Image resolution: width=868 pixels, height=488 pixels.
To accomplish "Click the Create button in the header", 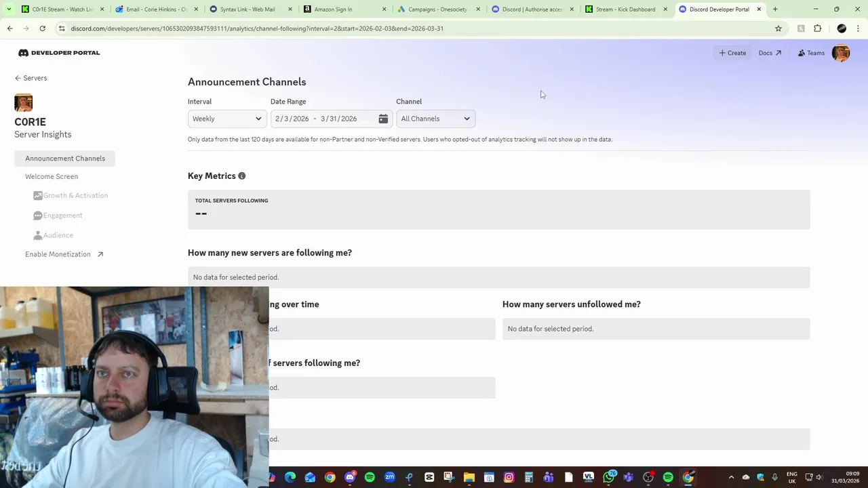I will 732,53.
